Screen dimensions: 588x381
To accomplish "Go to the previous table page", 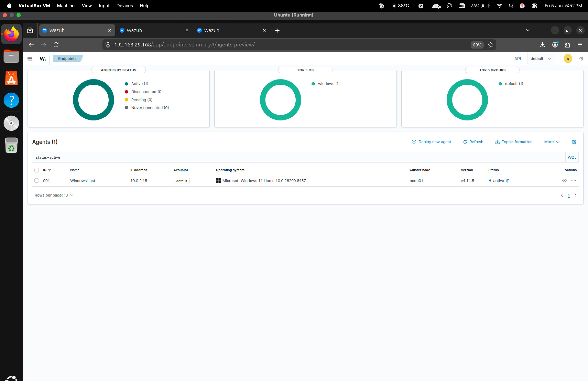I will coord(562,195).
